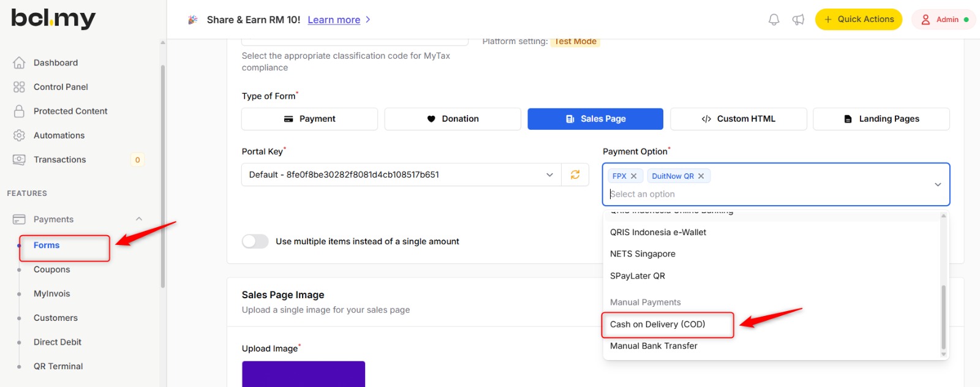
Task: Open Automations from the sidebar
Action: click(59, 135)
